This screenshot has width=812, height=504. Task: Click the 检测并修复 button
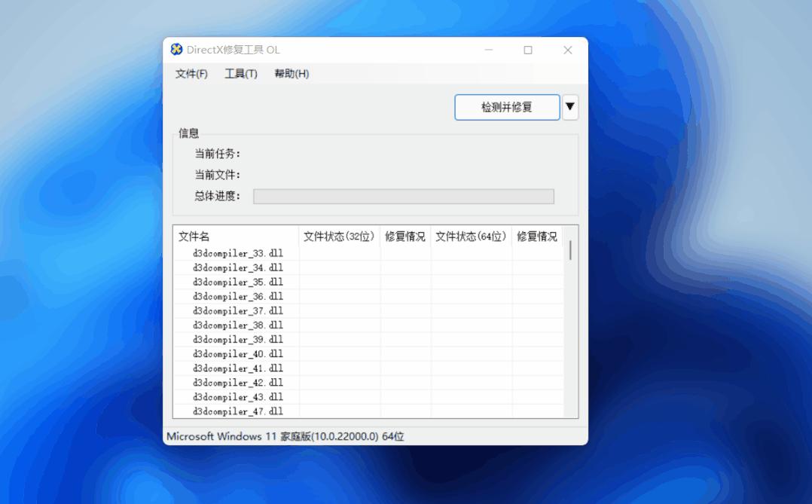point(507,107)
